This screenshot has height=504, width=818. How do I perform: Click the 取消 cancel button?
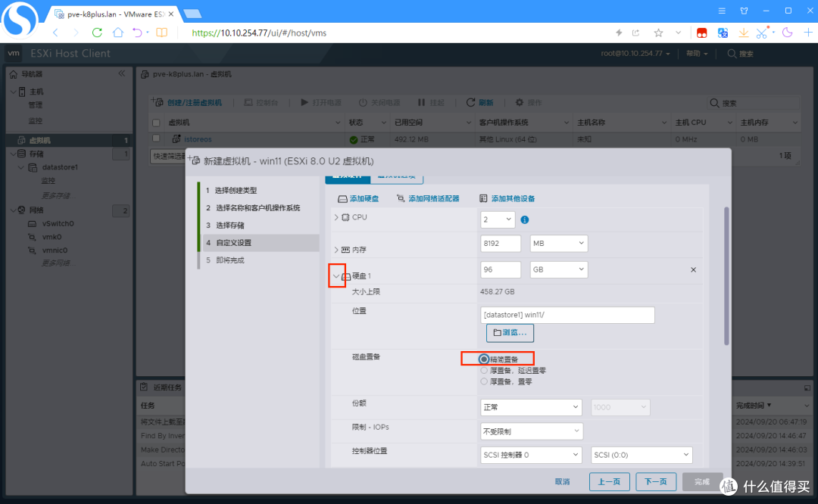(x=562, y=481)
